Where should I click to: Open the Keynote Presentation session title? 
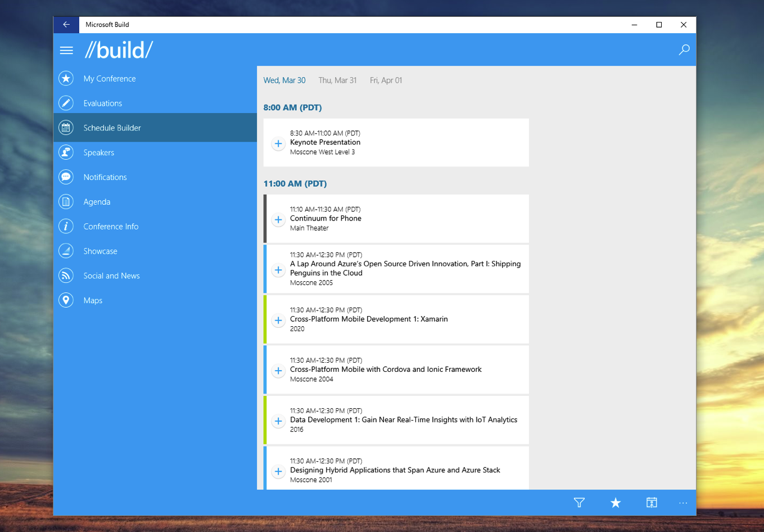pyautogui.click(x=325, y=142)
